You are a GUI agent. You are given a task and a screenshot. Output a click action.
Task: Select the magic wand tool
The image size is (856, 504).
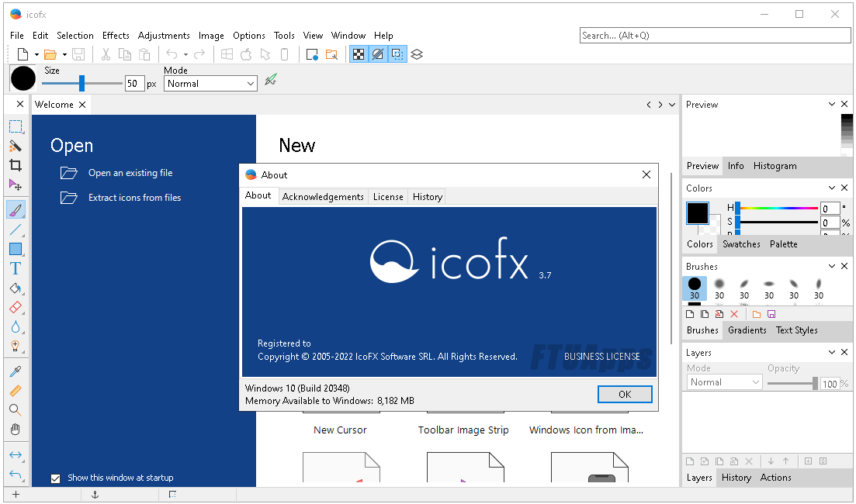[16, 147]
